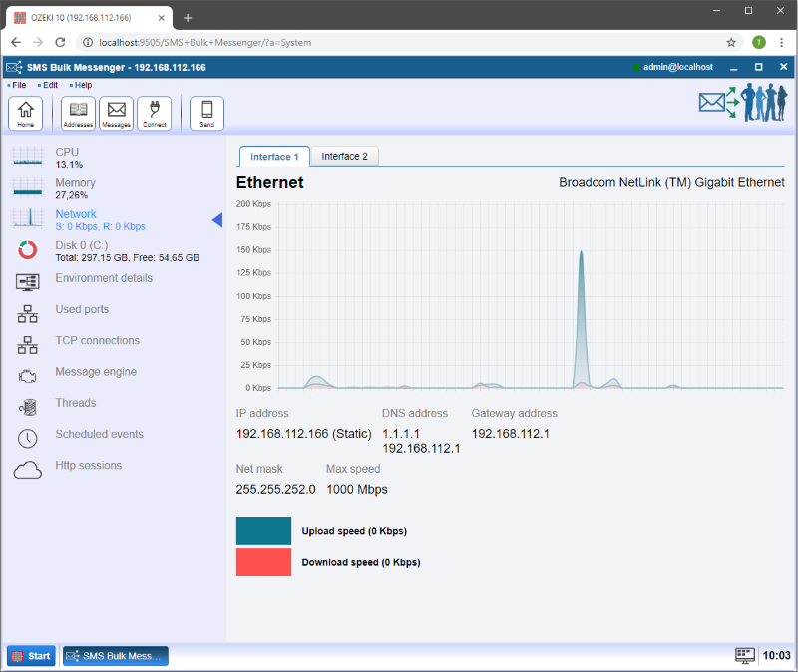Select the Interface 1 tab
Screen dimensions: 798x672
274,157
